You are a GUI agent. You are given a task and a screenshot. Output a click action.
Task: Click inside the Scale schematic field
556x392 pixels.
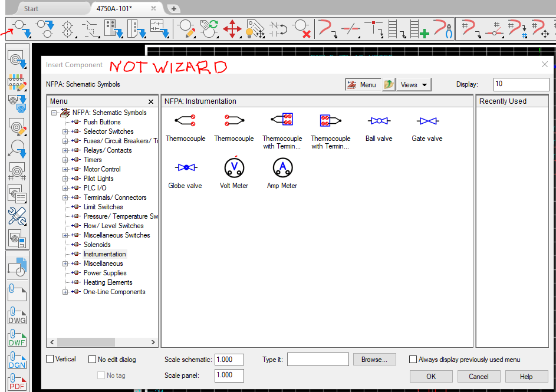[x=229, y=359]
